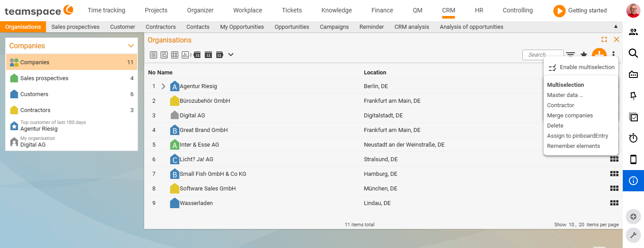The width and height of the screenshot is (644, 248).
Task: Select Customers in Companies panel
Action: point(72,94)
